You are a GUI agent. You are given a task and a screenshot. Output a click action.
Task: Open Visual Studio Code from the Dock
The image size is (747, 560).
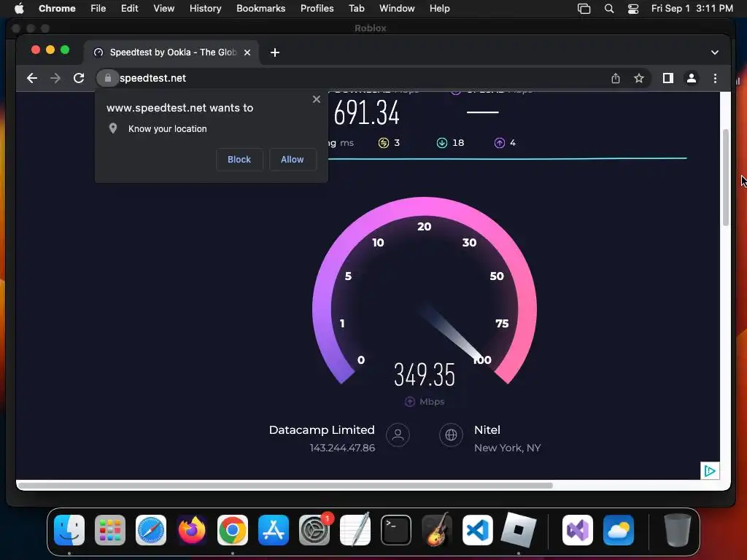tap(478, 530)
